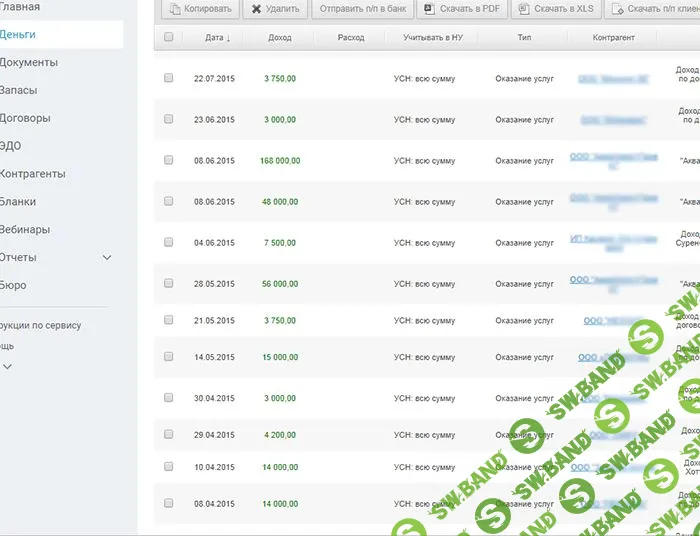This screenshot has height=536, width=700.
Task: Go to Контрагенты in the sidebar
Action: [33, 174]
